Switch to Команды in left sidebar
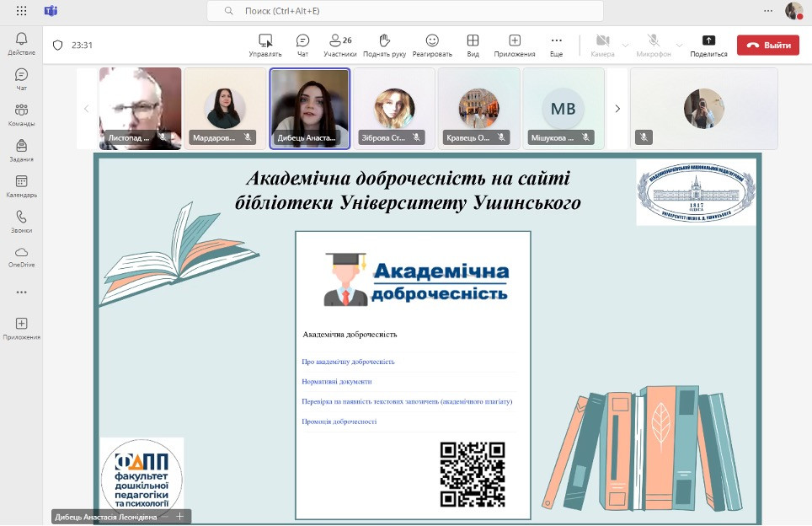812x526 pixels. 21,114
